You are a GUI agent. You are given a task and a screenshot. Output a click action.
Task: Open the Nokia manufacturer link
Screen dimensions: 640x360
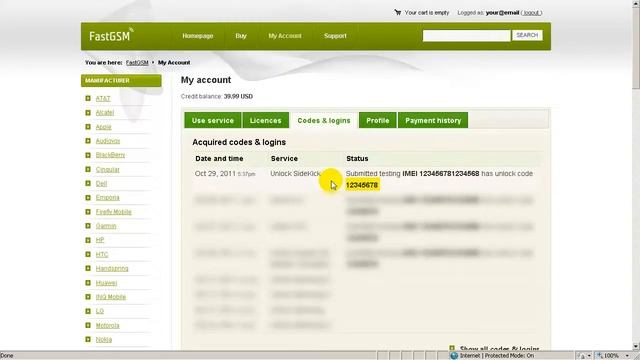pyautogui.click(x=104, y=339)
